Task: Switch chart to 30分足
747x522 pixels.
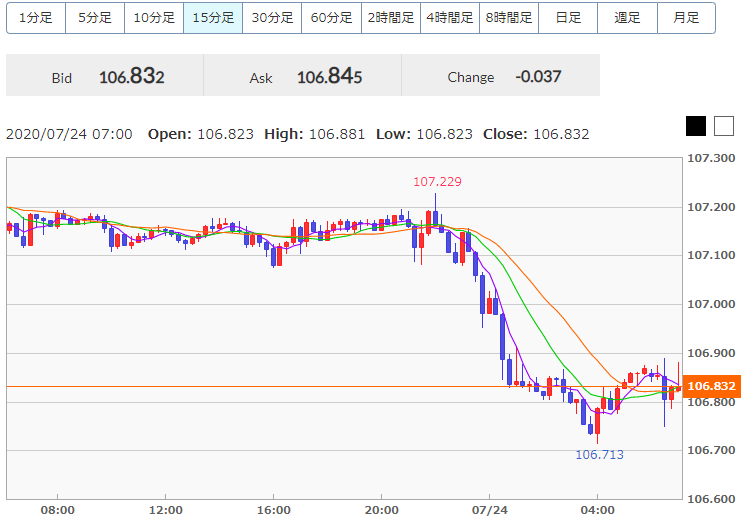Action: tap(272, 18)
